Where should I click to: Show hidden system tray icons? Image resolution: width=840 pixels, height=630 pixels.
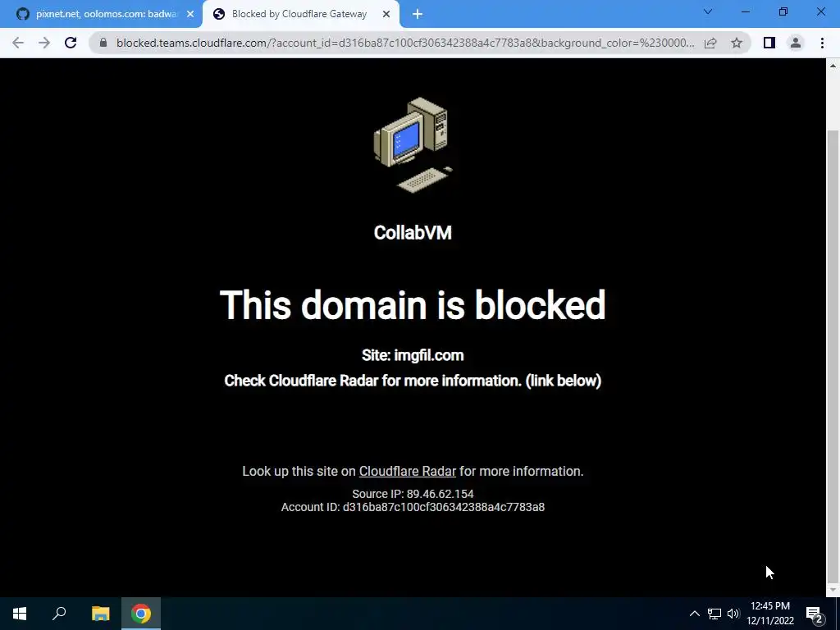(694, 614)
